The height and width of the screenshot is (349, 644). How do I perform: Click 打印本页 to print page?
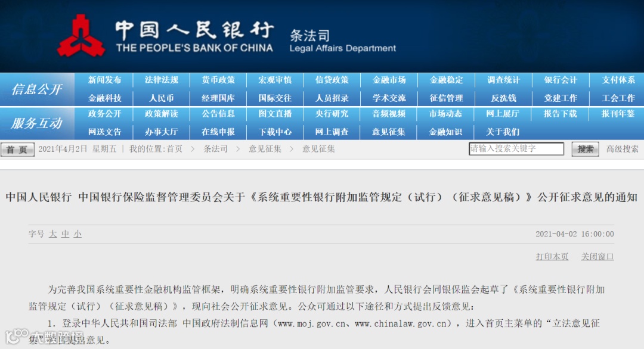tap(552, 256)
